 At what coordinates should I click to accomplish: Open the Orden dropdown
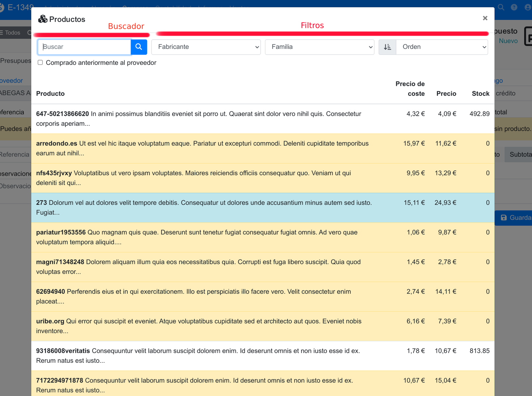tap(442, 47)
